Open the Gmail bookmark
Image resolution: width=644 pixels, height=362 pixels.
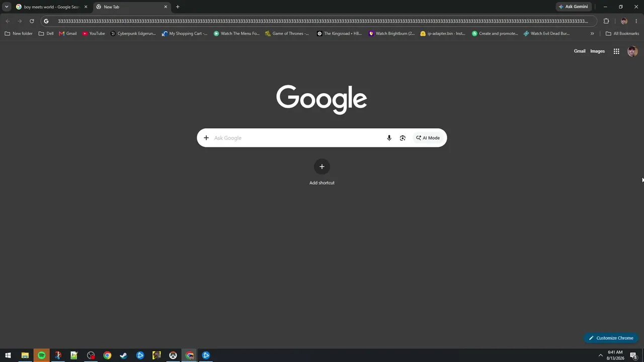pyautogui.click(x=68, y=34)
